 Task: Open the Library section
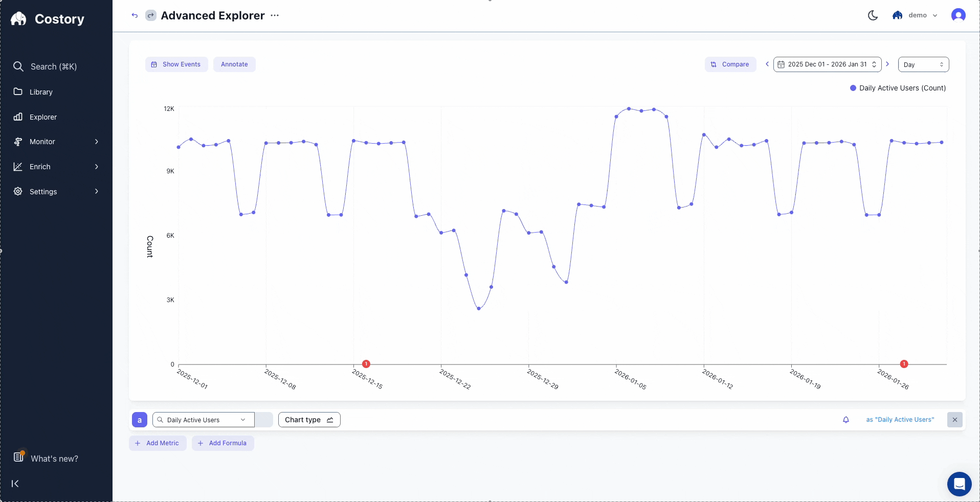tap(41, 92)
